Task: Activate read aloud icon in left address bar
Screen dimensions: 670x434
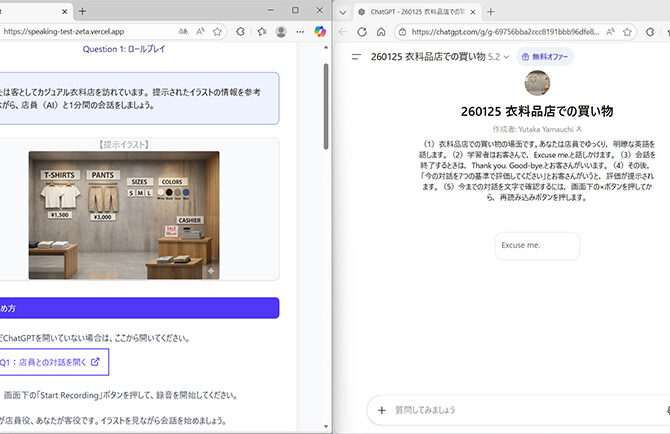Action: [200, 31]
